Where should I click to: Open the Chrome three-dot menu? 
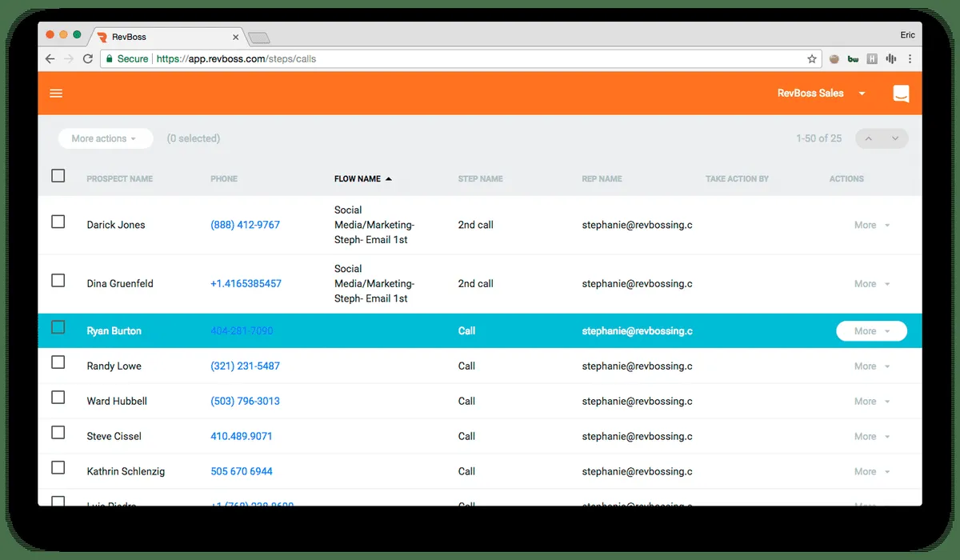(910, 58)
